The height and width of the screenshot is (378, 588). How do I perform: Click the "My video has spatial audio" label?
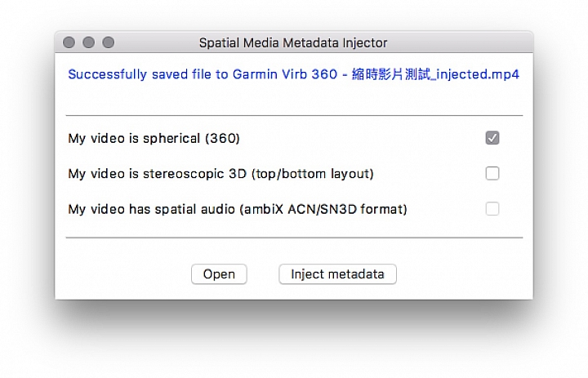coord(237,210)
